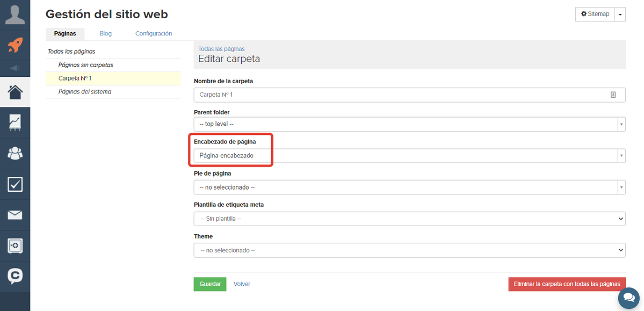Viewport: 644px width, 311px height.
Task: Click the orange rocket icon in sidebar
Action: click(x=15, y=45)
